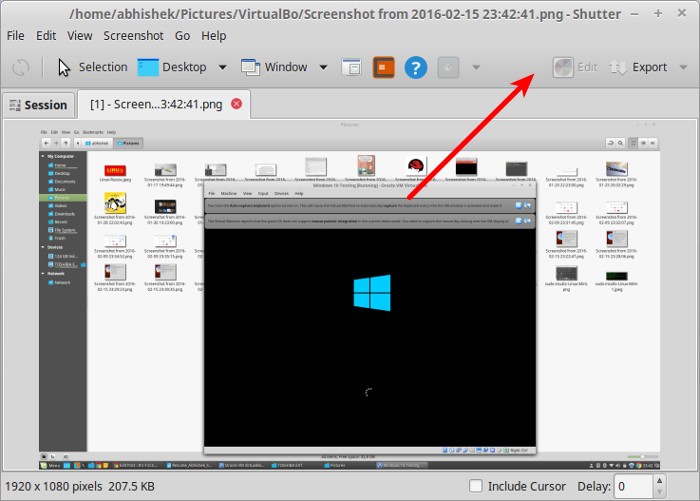Decrease the Delay with down arrow
This screenshot has height=501, width=700.
point(659,492)
